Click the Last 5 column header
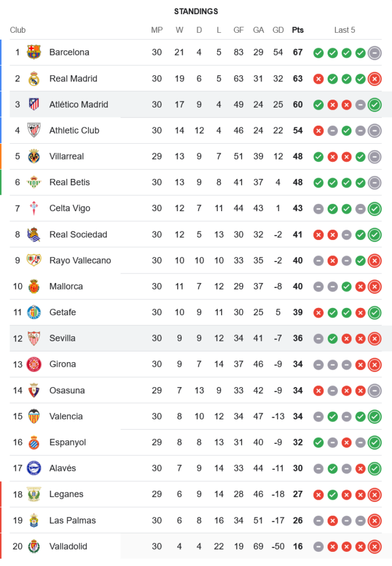The image size is (392, 566). pos(344,30)
